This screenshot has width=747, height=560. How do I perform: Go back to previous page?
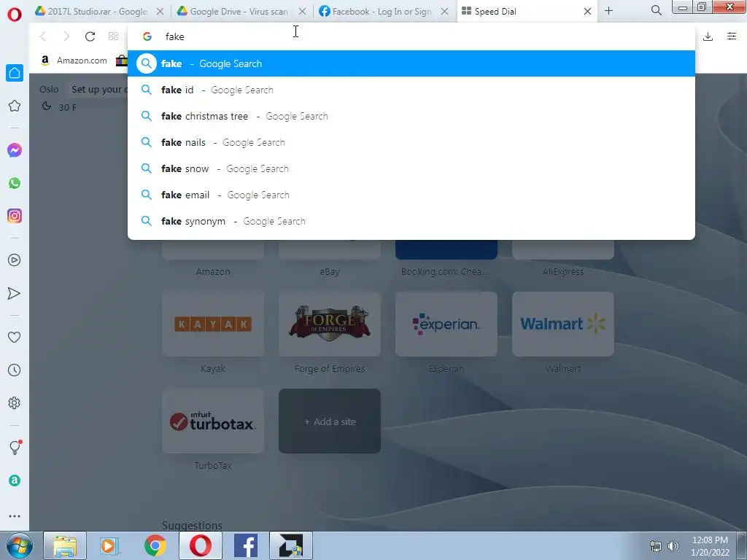[43, 36]
